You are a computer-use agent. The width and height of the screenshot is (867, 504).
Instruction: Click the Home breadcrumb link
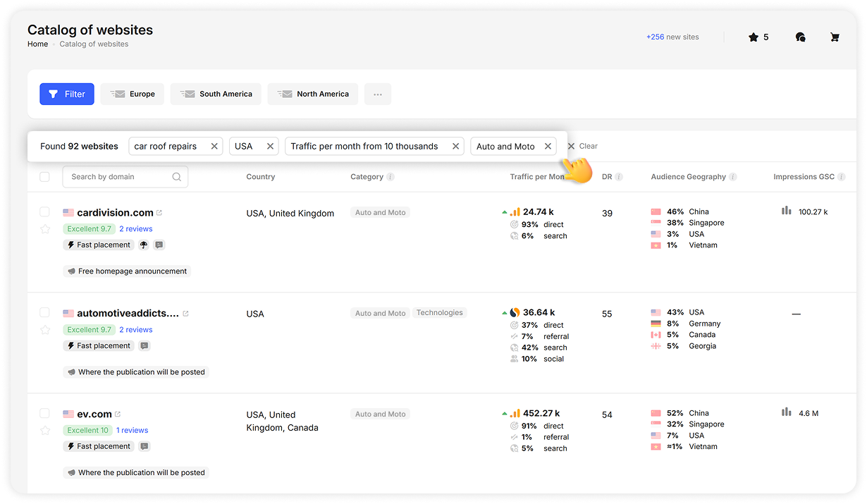(37, 44)
